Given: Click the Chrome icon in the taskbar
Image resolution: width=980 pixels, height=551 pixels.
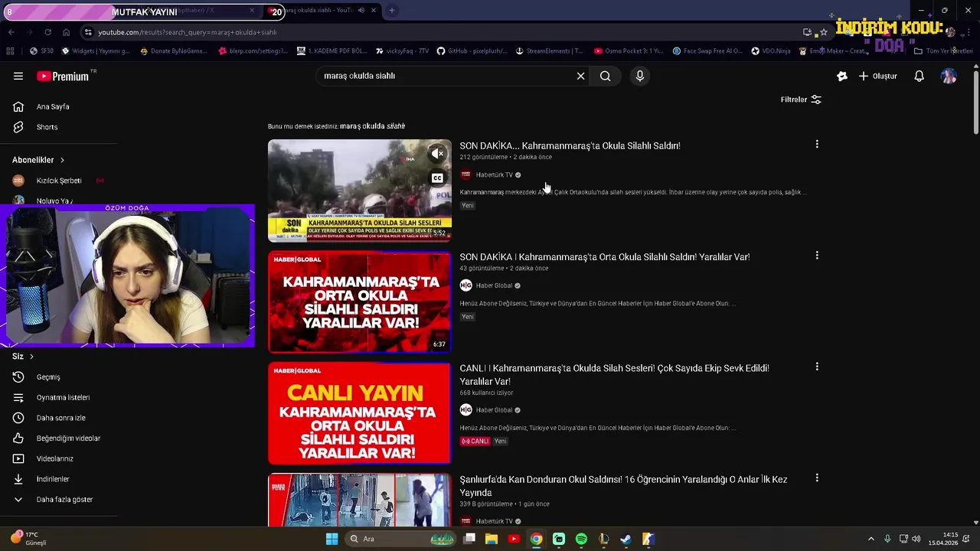Looking at the screenshot, I should 537,539.
